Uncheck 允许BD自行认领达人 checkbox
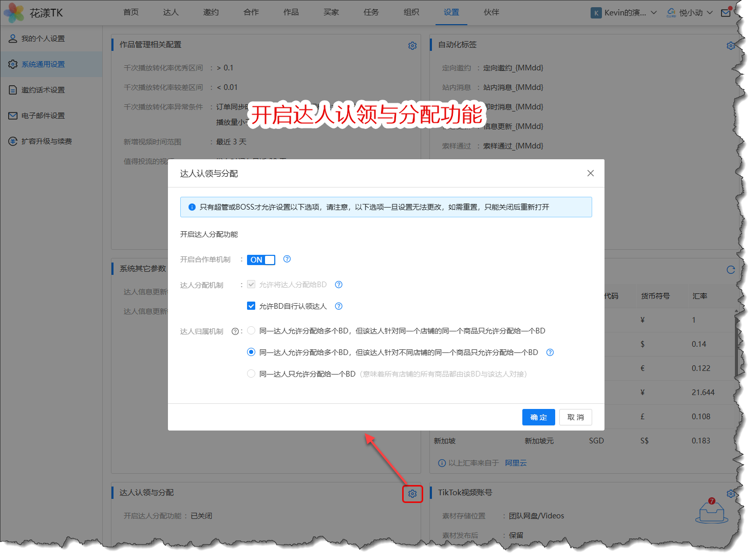The width and height of the screenshot is (756, 560). 251,306
